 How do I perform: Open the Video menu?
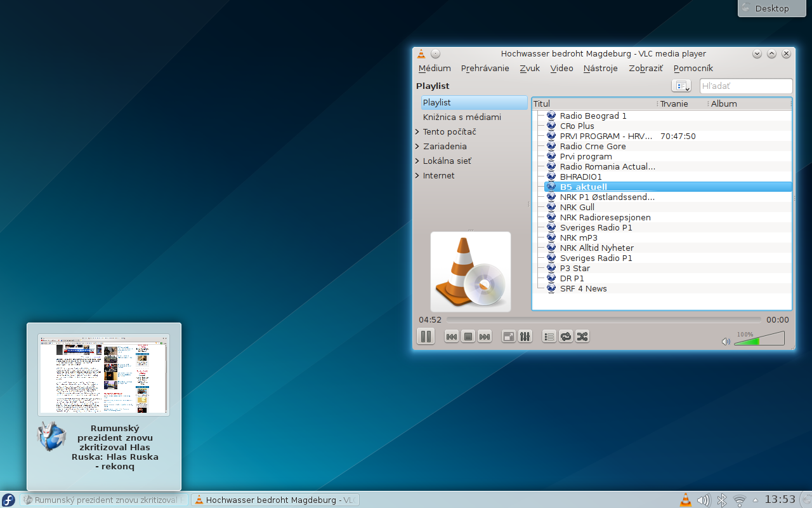pos(561,68)
